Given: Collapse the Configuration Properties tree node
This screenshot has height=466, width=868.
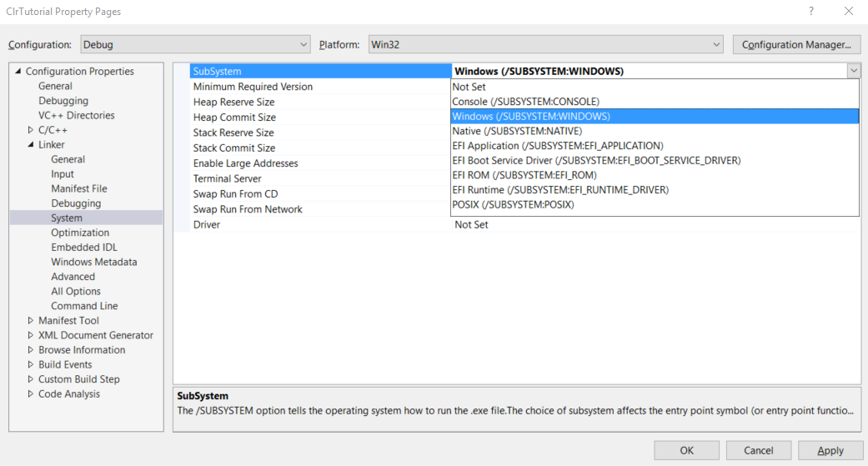Looking at the screenshot, I should tap(18, 72).
